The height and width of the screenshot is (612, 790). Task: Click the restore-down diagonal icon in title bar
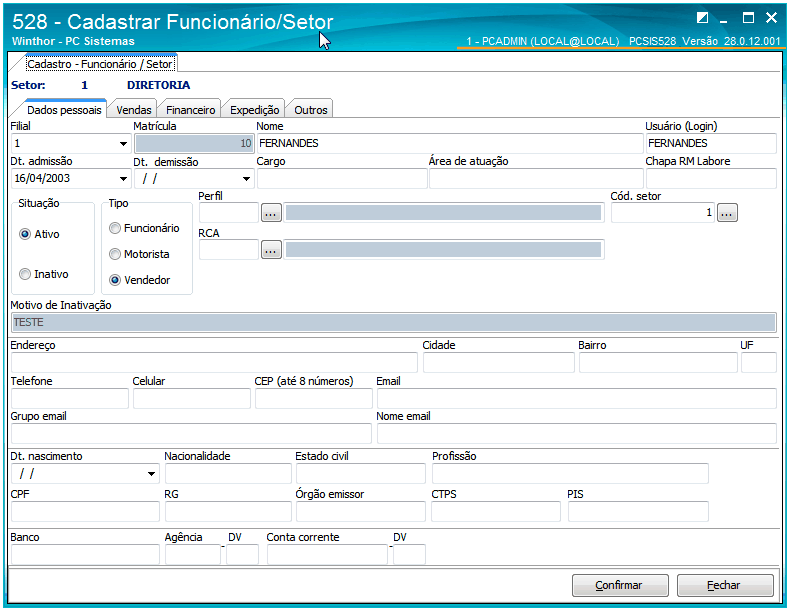702,18
